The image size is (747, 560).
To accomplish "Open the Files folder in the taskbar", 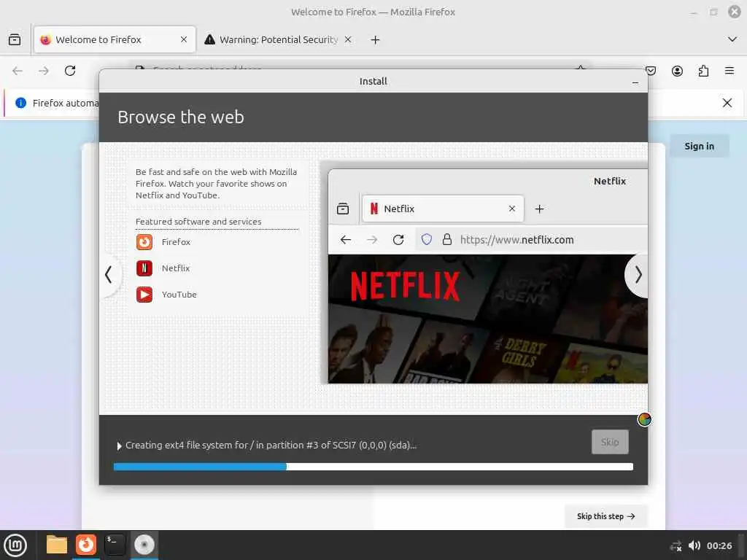I will 57,545.
